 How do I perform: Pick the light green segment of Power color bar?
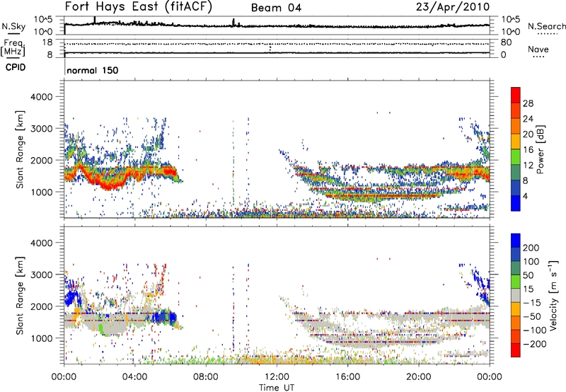coord(516,156)
